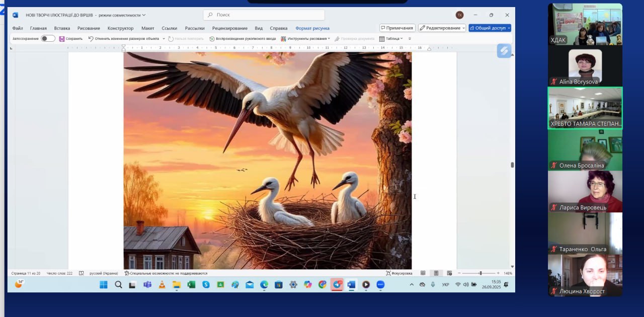644x317 pixels.
Task: Open the Вставка ribbon tab
Action: click(x=62, y=28)
